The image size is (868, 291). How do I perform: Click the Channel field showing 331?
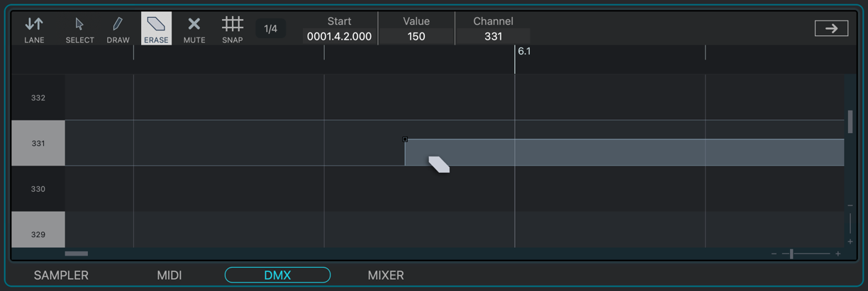[x=493, y=36]
